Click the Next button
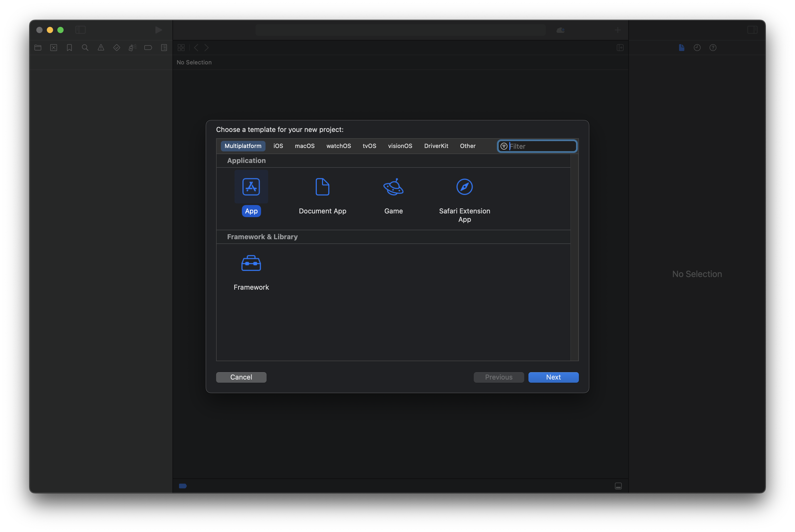The height and width of the screenshot is (532, 795). [553, 377]
